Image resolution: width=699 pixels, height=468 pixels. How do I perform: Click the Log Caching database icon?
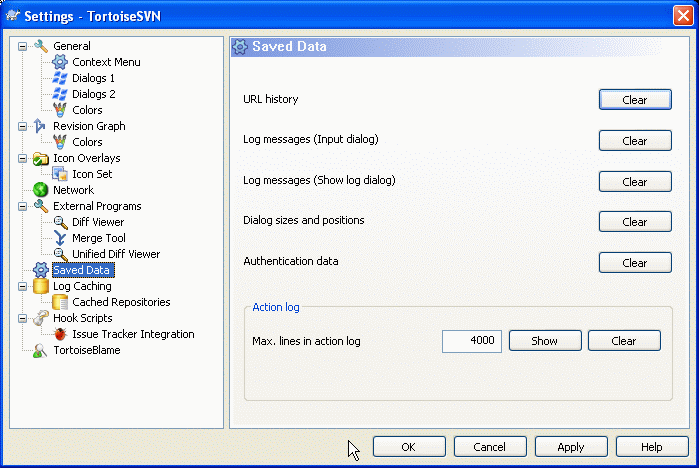[x=41, y=286]
